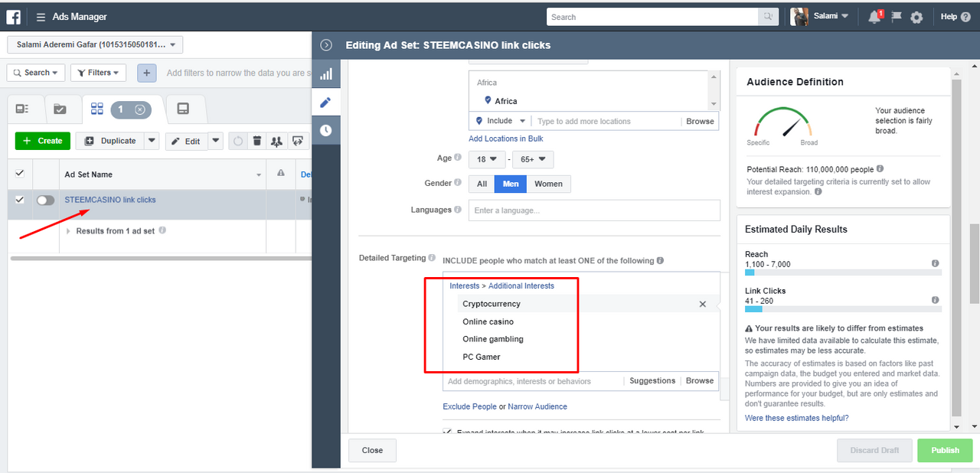Click the search magnifier button in top bar
Screen dimensions: 980x473
coord(768,17)
